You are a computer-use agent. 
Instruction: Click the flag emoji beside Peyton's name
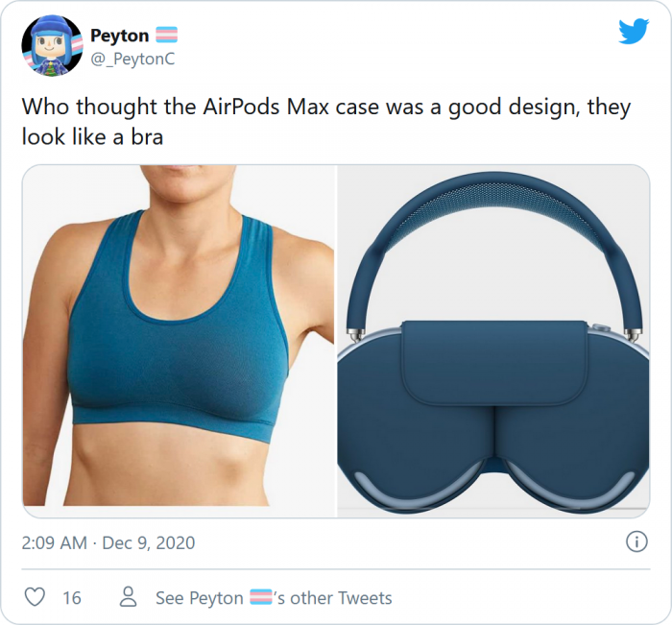(x=166, y=36)
